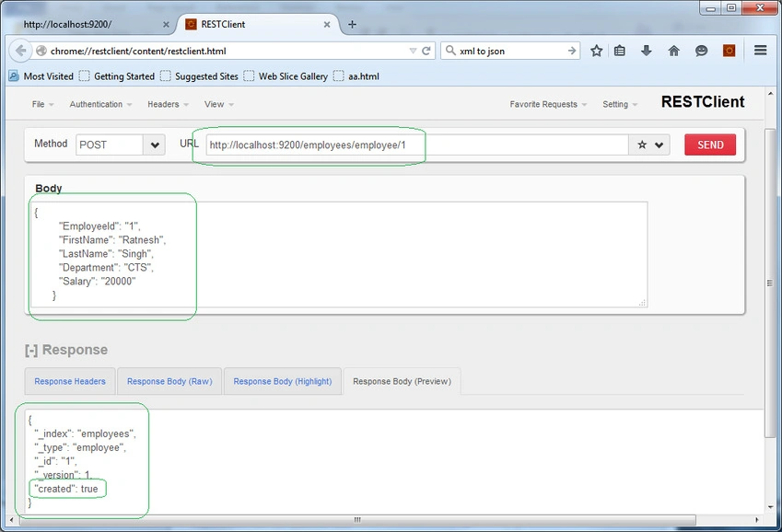
Task: Collapse the Response section toggle
Action: pyautogui.click(x=31, y=350)
